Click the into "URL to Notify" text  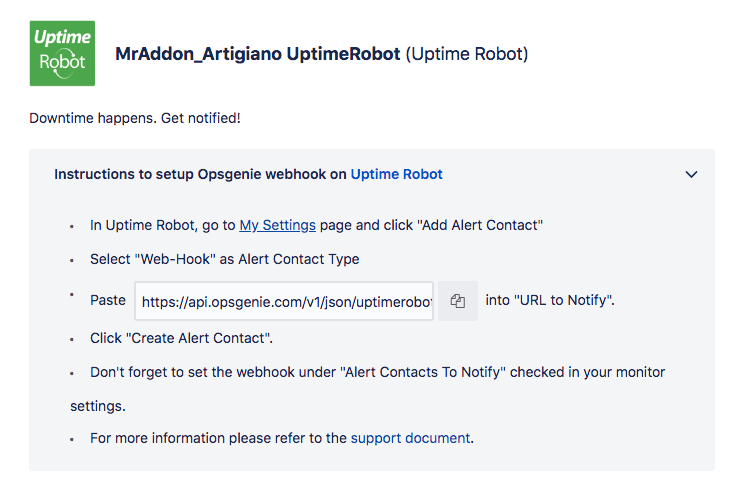[549, 300]
